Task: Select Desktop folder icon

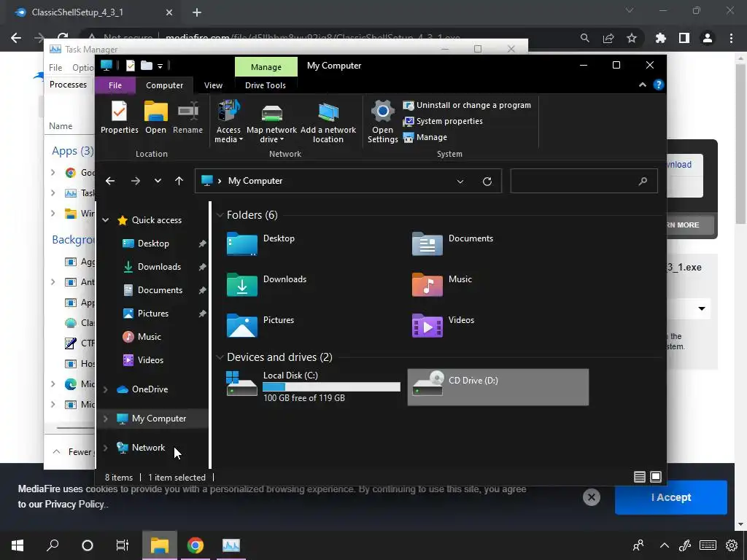Action: (x=242, y=244)
